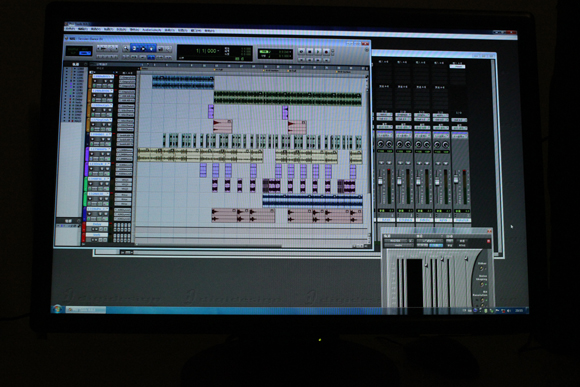580x387 pixels.
Task: Select the Grabber hand tool
Action: coord(152,48)
